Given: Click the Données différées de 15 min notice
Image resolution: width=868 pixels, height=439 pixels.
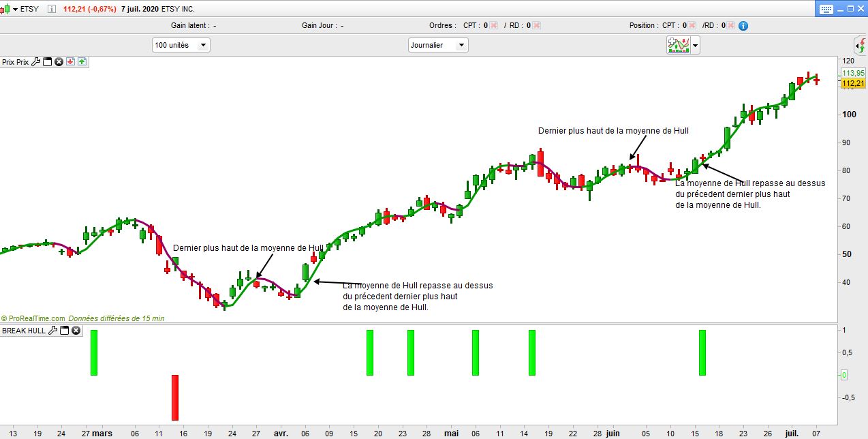Looking at the screenshot, I should tap(117, 318).
